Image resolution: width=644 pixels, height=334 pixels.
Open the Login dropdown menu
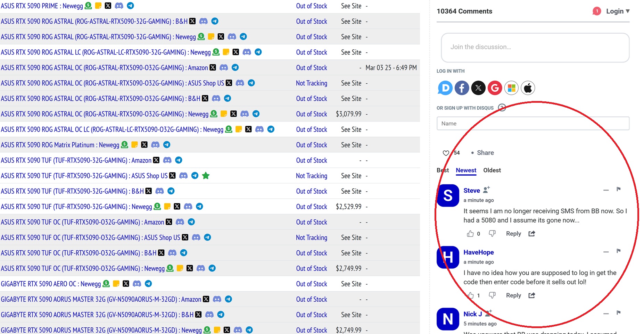(618, 11)
